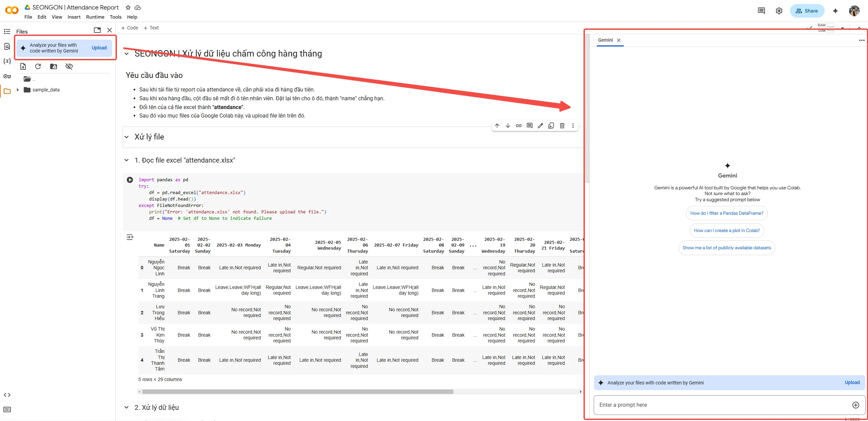The width and height of the screenshot is (868, 421).
Task: Star the notebook title
Action: [128, 7]
